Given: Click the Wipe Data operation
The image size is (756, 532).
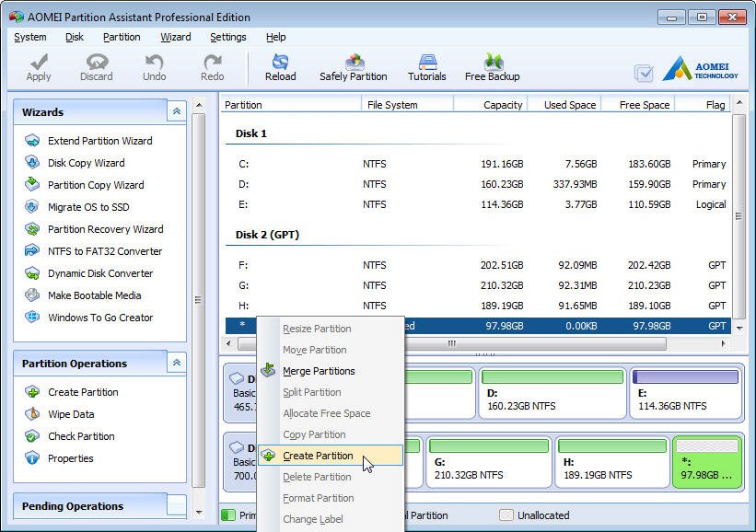Looking at the screenshot, I should 71,414.
